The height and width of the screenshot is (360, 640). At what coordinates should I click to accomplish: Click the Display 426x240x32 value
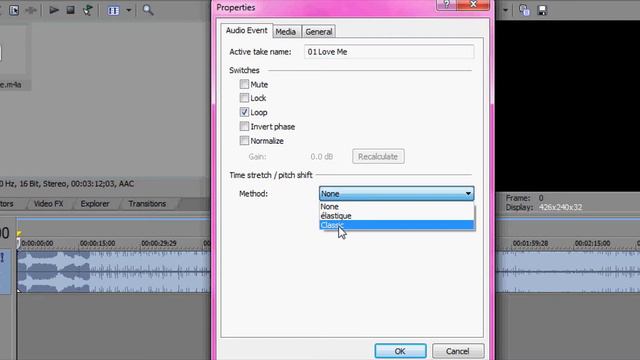coord(560,207)
